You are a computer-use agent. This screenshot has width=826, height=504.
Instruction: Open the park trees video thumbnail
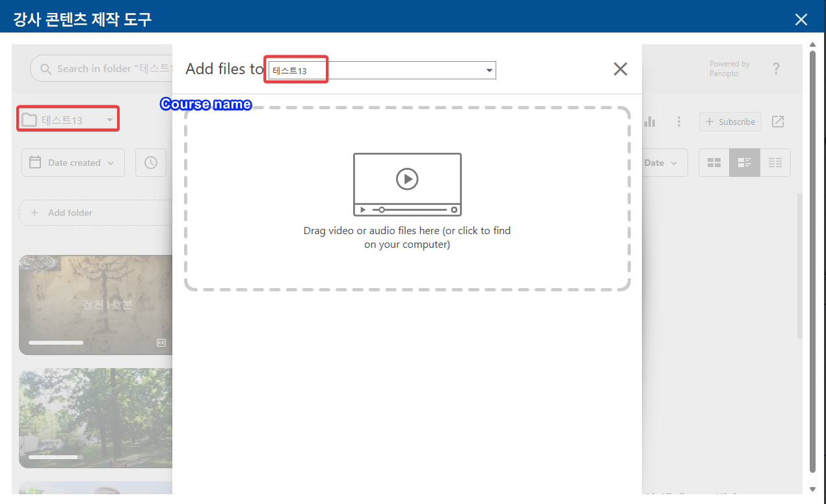[x=96, y=418]
